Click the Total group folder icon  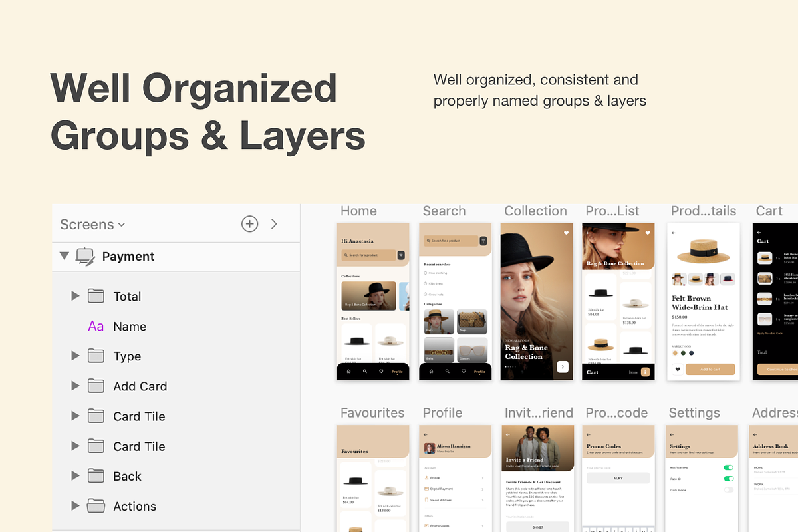96,296
